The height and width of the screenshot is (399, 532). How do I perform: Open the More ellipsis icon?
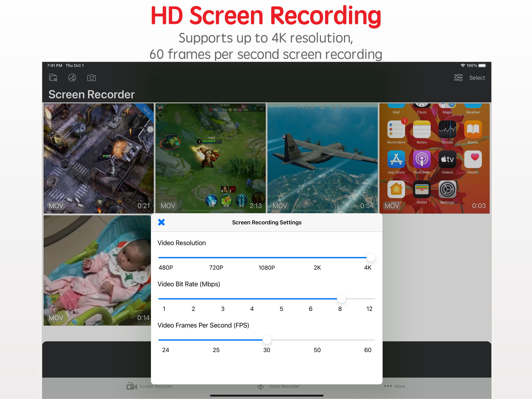(388, 386)
